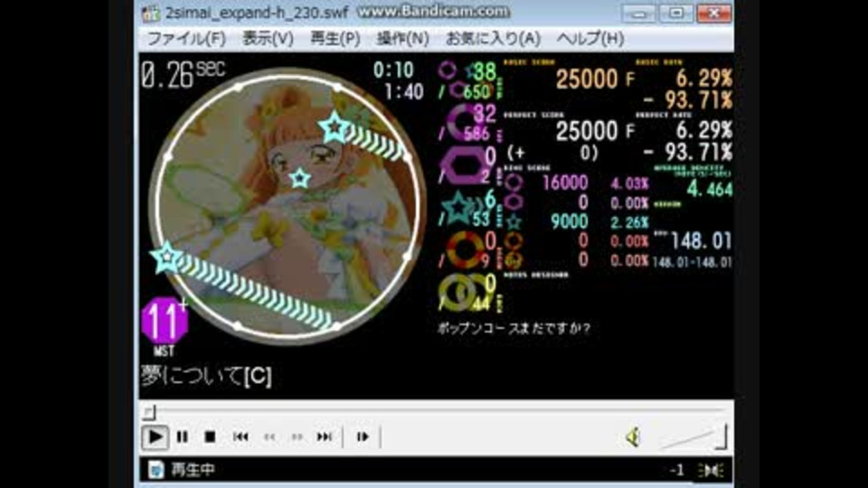
Task: Step forward one frame
Action: 363,437
